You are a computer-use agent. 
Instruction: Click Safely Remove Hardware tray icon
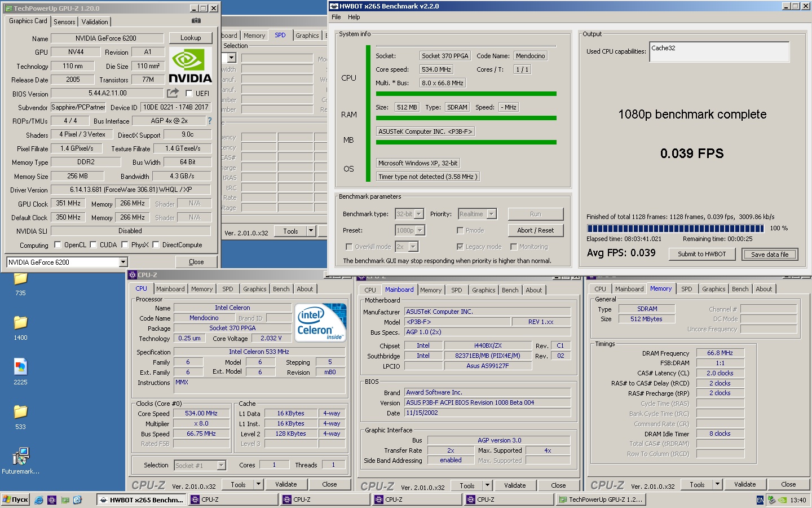(x=771, y=500)
